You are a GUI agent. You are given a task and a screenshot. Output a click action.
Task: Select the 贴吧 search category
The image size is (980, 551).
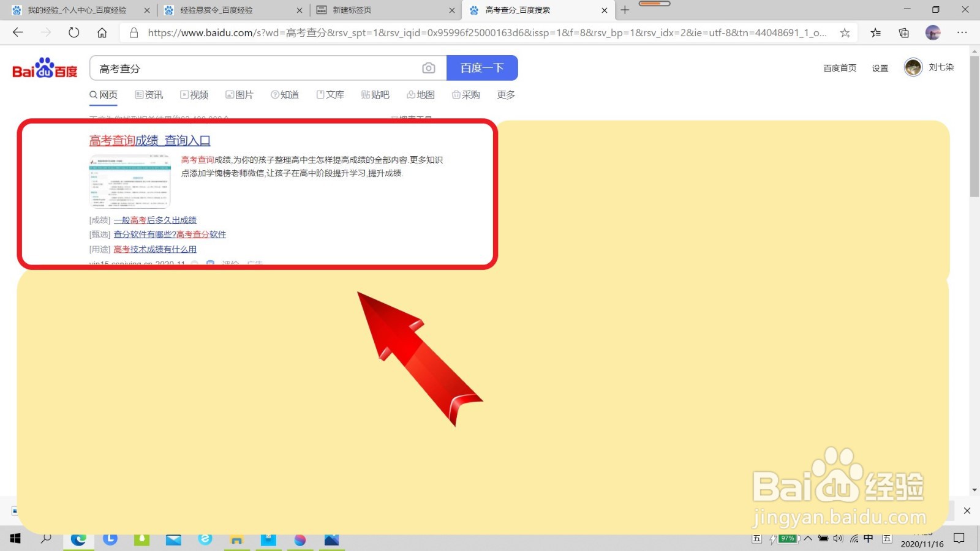tap(375, 95)
